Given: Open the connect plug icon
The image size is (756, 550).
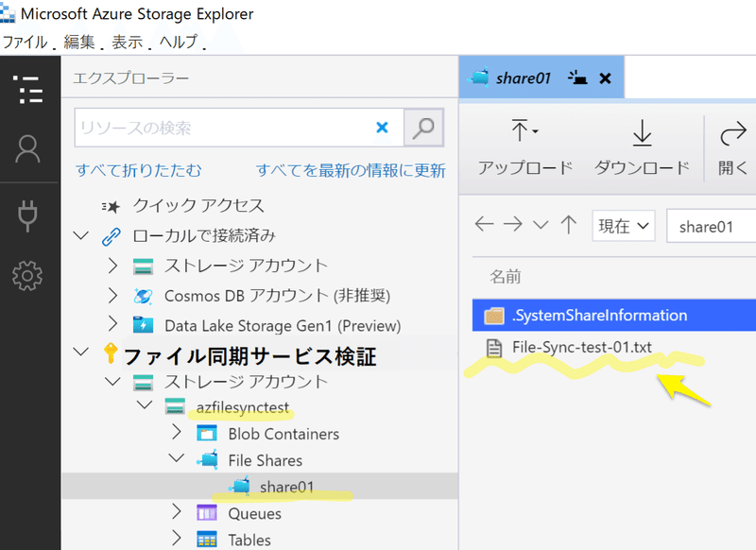Looking at the screenshot, I should click(x=27, y=215).
